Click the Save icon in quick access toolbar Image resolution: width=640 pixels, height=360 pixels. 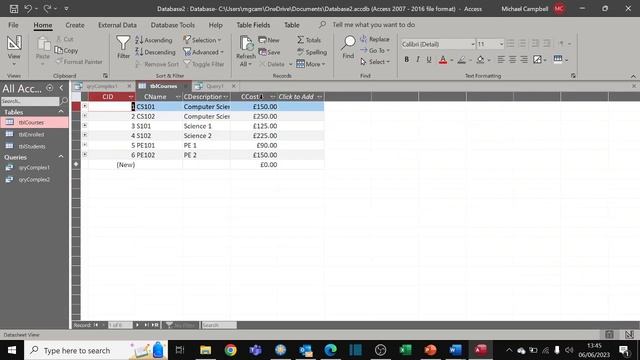13,9
